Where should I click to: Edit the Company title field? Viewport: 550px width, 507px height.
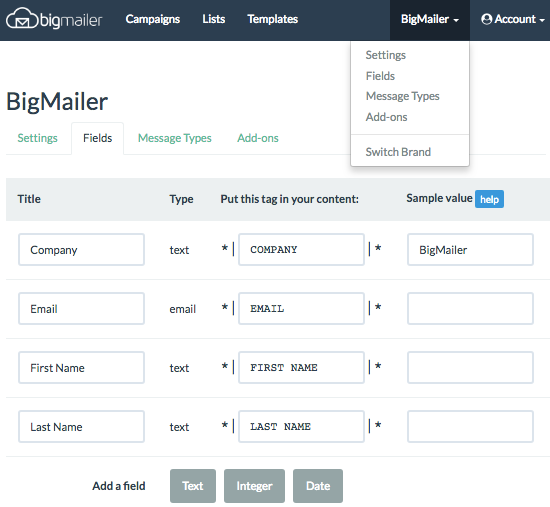81,250
